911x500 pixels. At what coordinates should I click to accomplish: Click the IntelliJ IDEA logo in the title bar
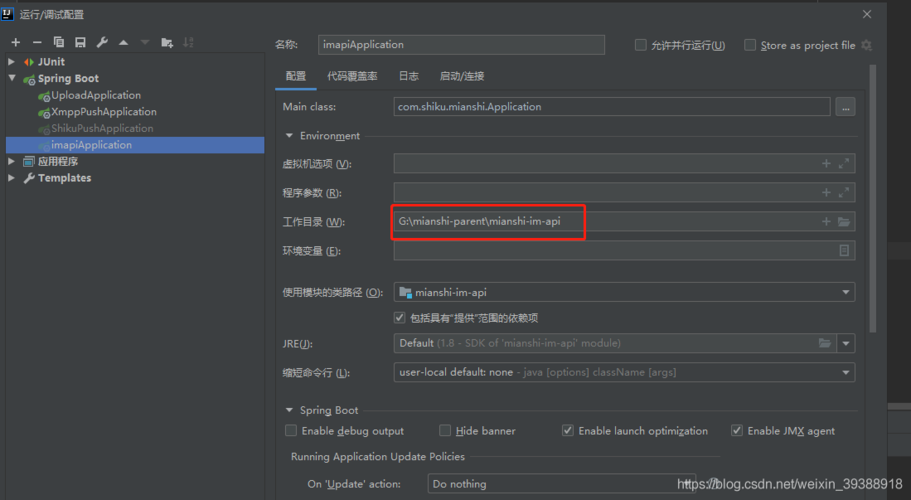7,15
